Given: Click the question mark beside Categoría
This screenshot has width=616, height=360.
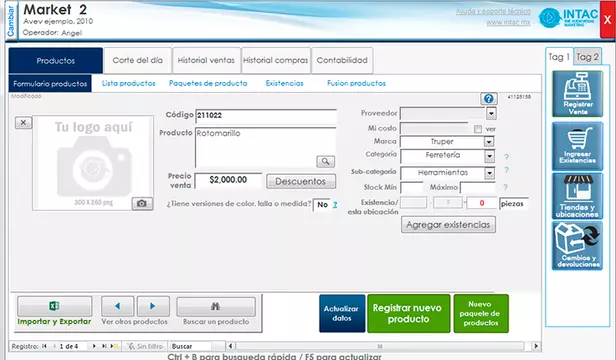Looking at the screenshot, I should click(506, 157).
